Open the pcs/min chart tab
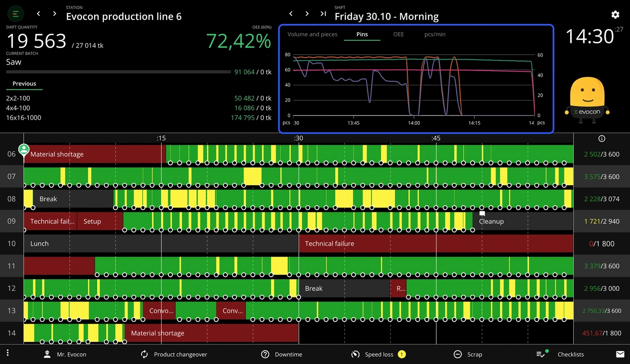The height and width of the screenshot is (364, 630). pos(435,35)
